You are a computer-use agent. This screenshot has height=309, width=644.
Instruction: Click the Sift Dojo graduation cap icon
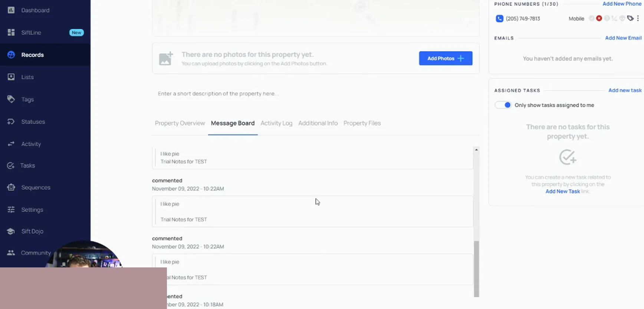pos(11,231)
